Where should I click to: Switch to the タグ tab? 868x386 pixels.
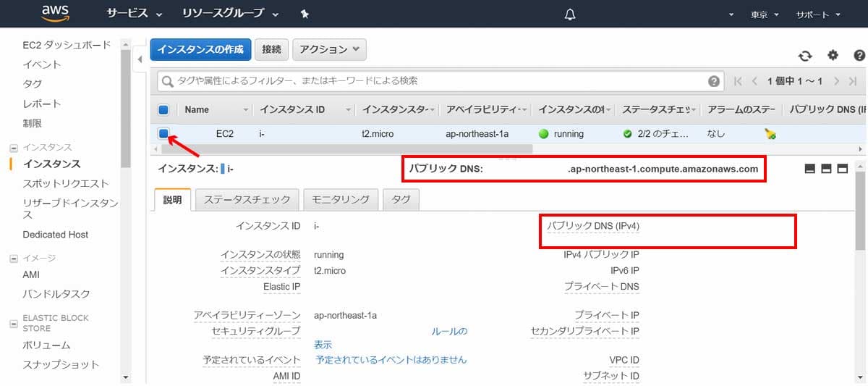[401, 199]
